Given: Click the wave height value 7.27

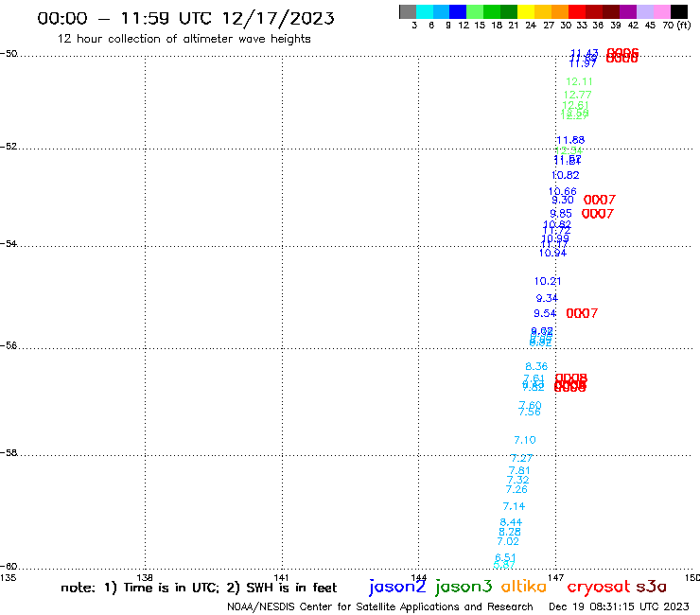Looking at the screenshot, I should (521, 458).
